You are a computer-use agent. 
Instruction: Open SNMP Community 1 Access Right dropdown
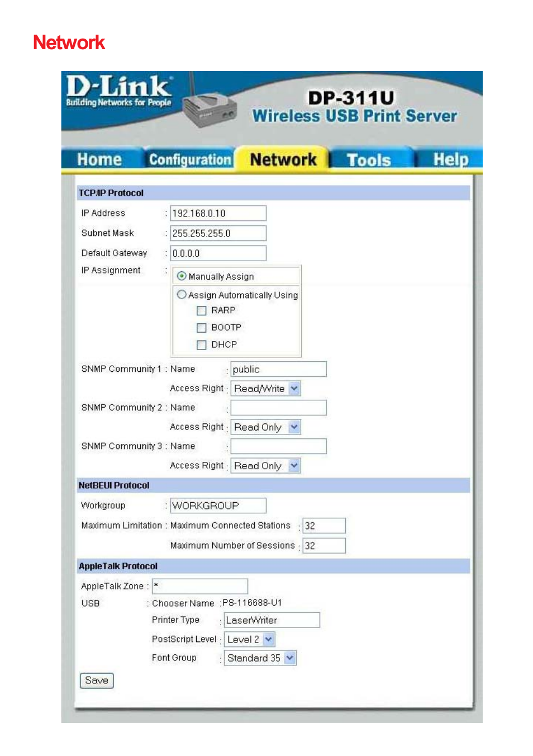(266, 388)
